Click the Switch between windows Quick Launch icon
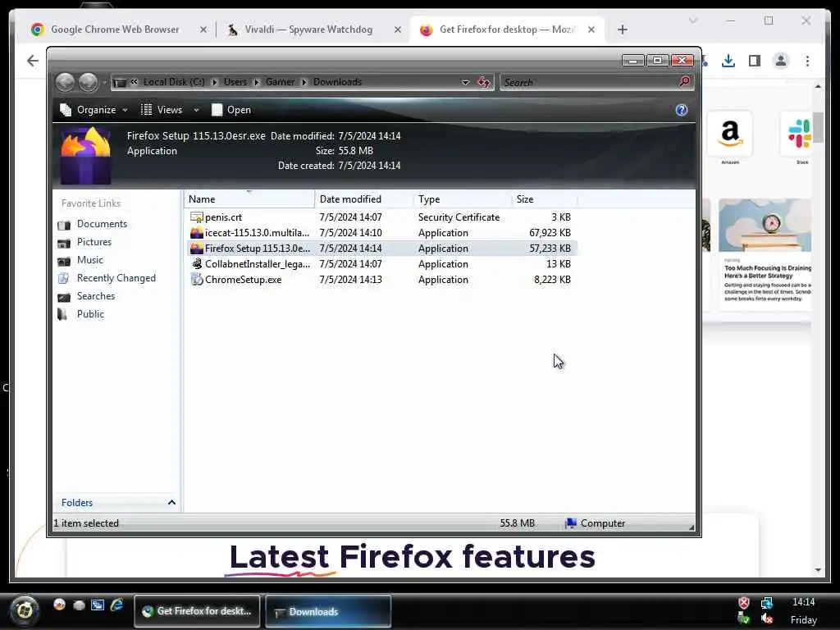 [x=98, y=605]
